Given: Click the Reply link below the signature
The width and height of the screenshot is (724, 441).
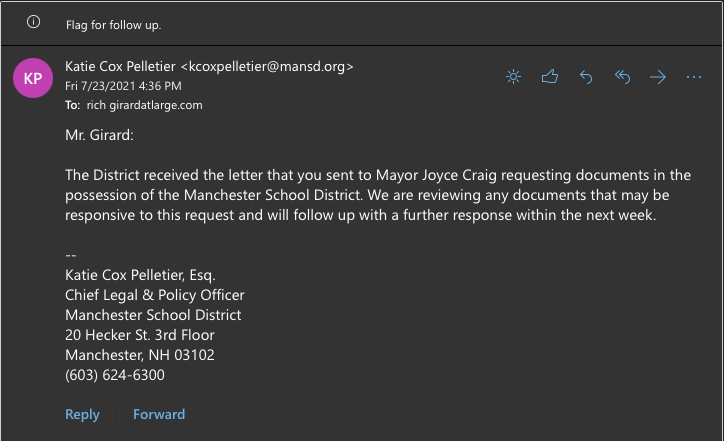Looking at the screenshot, I should (x=82, y=414).
